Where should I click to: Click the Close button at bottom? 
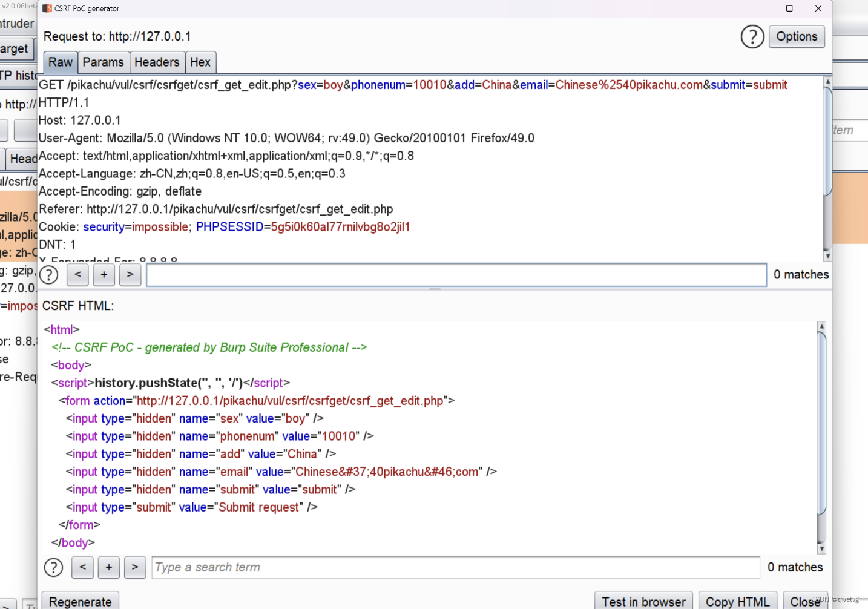(805, 601)
